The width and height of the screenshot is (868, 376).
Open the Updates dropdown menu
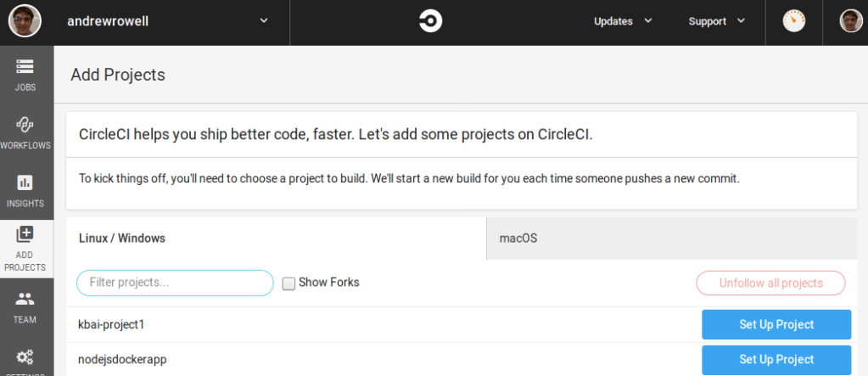623,21
